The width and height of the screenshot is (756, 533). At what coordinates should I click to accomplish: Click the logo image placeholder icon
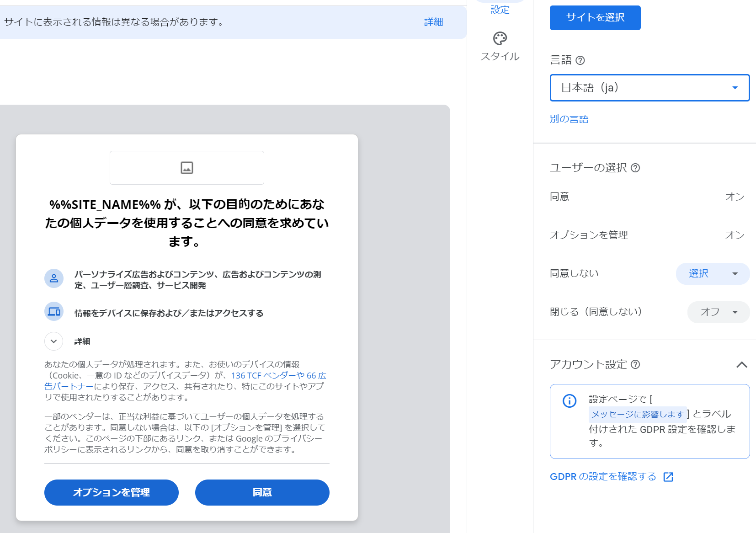pos(187,168)
